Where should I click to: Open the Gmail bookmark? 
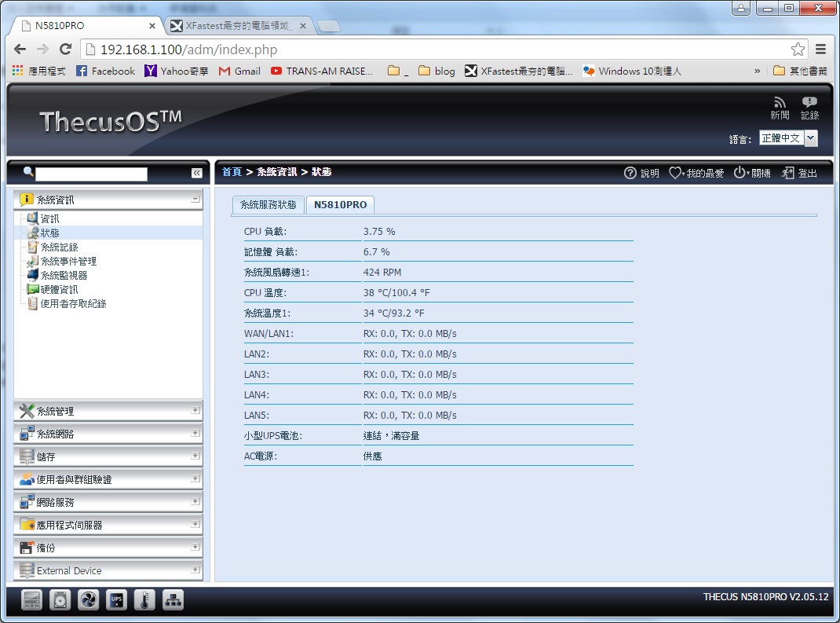(x=239, y=71)
